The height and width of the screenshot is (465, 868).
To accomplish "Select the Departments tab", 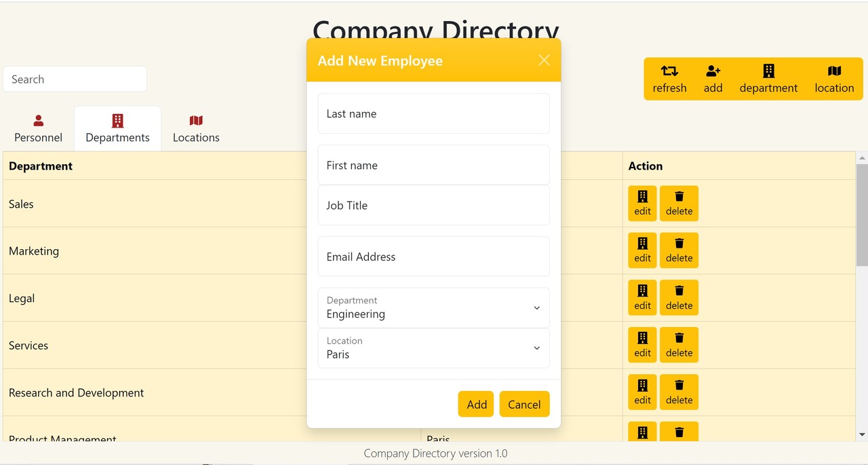I will click(117, 128).
